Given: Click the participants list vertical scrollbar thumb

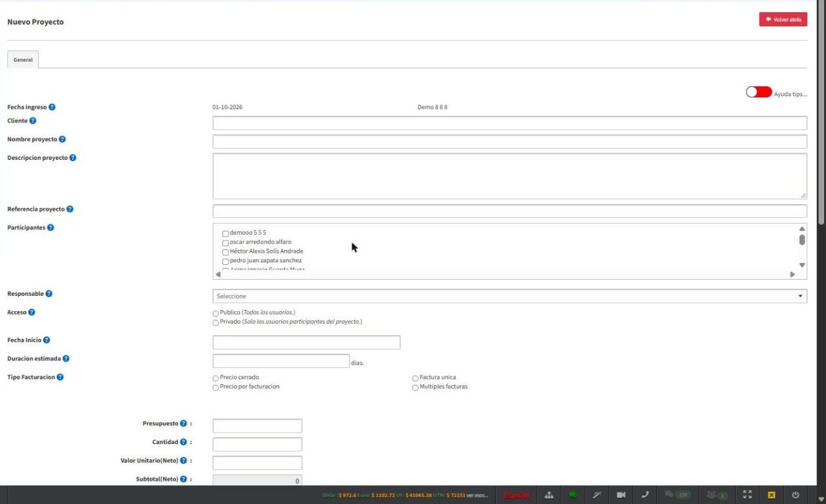Looking at the screenshot, I should (802, 240).
